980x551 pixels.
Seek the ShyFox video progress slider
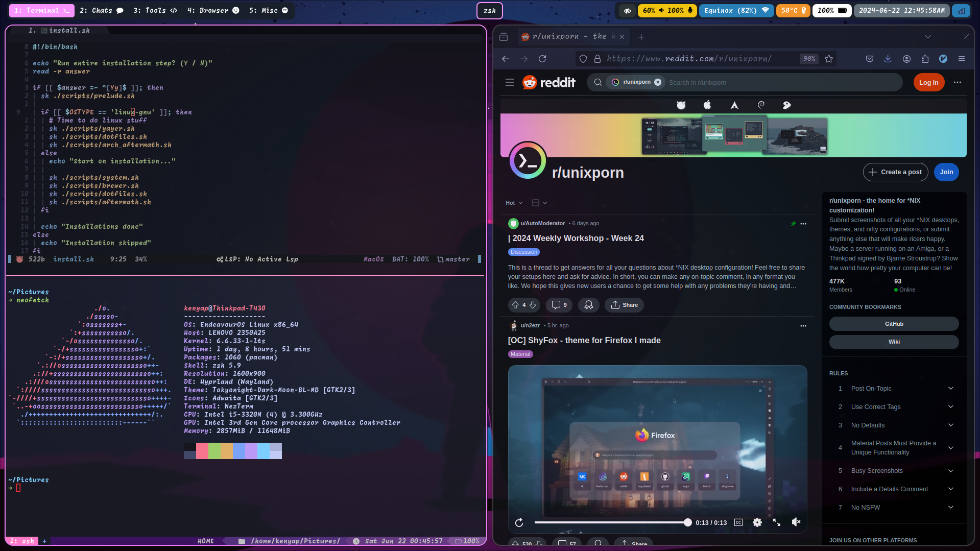point(613,522)
